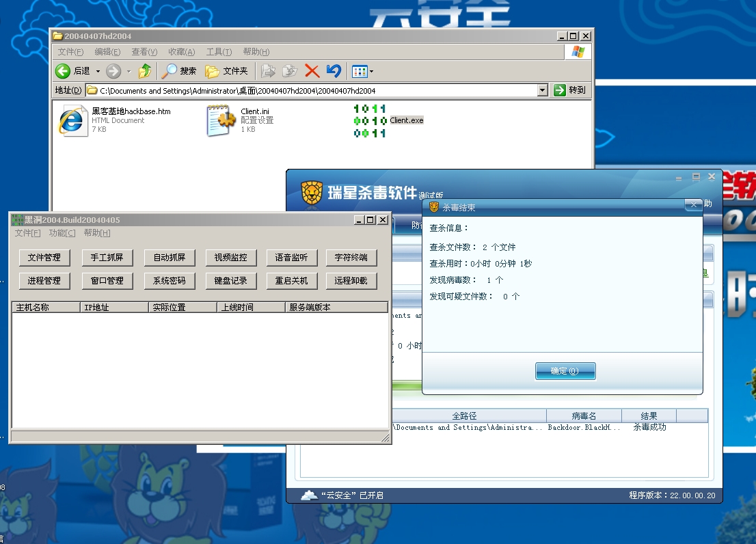
Task: Click the Explorer Forward arrow icon
Action: [113, 71]
